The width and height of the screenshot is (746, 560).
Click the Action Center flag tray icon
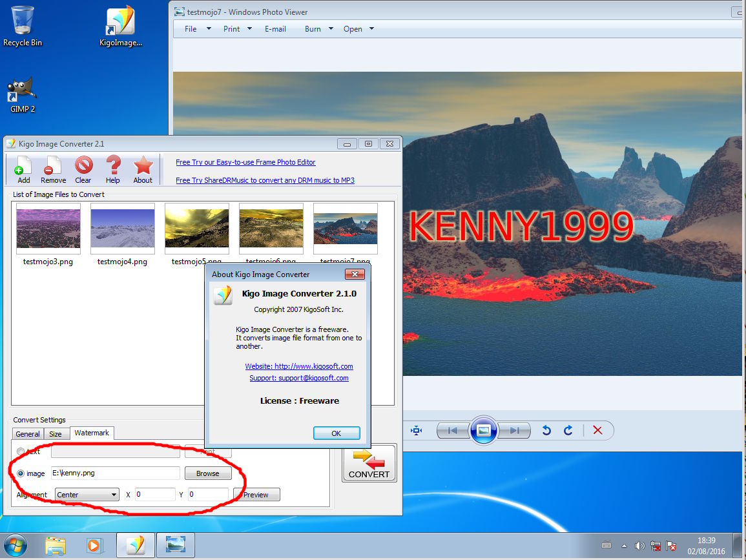671,546
